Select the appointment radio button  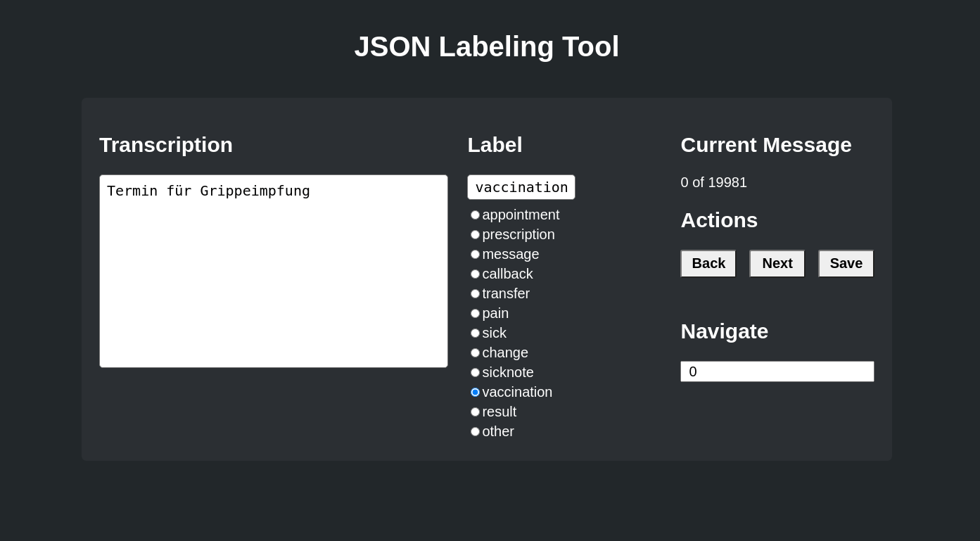[475, 215]
